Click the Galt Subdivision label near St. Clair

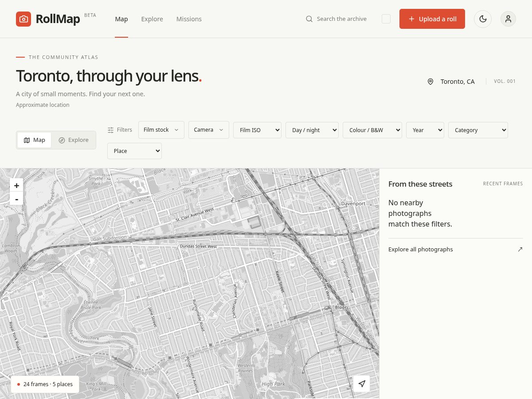[x=110, y=239]
